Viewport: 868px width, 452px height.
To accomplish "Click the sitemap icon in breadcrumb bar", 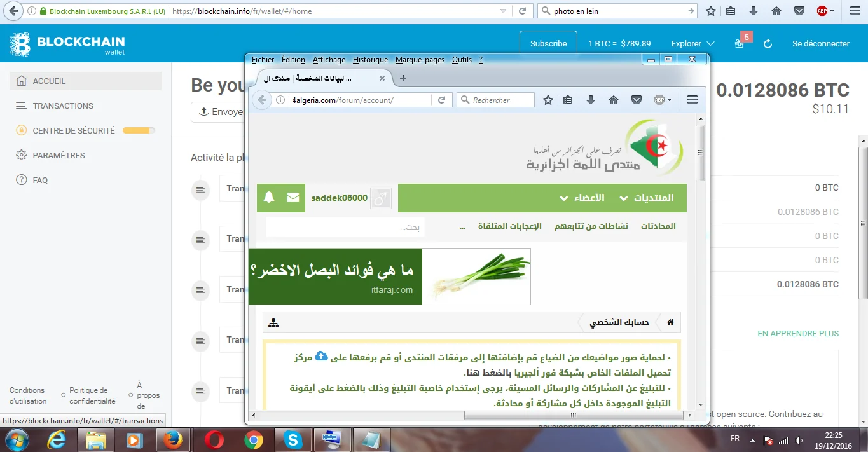I will 273,323.
